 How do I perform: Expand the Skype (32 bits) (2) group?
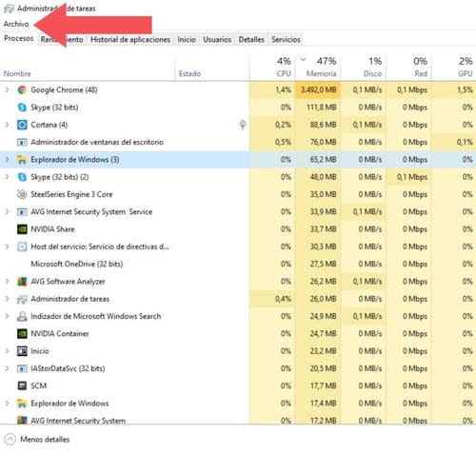7,177
